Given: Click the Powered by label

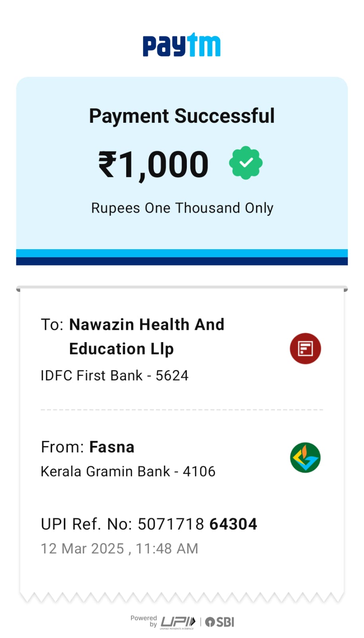Looking at the screenshot, I should [144, 620].
